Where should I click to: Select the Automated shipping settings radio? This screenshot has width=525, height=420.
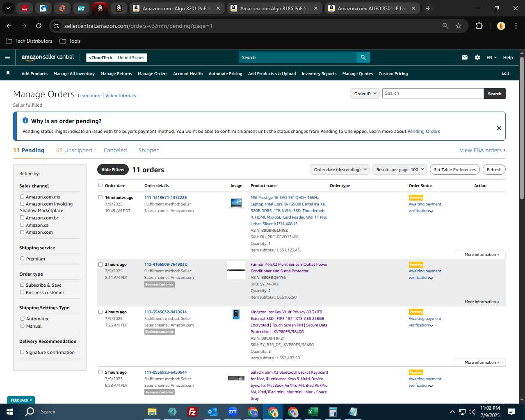[x=22, y=318]
